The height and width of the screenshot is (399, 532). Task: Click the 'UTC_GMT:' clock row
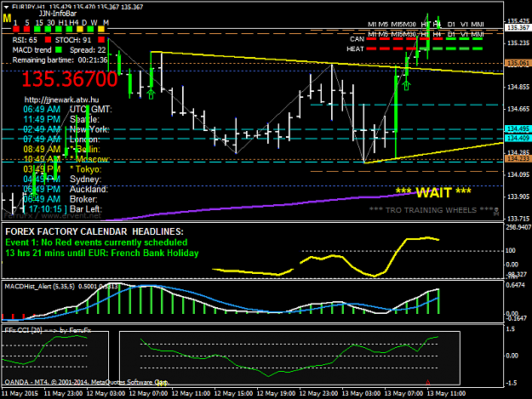(x=67, y=109)
